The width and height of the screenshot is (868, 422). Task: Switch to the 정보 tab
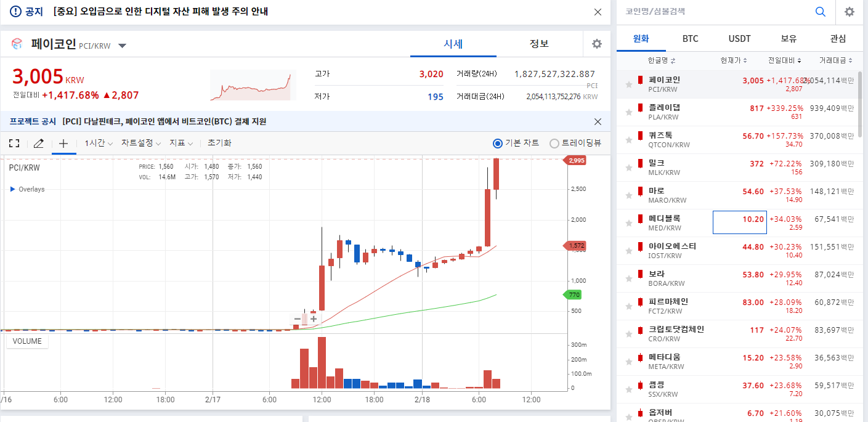coord(539,44)
